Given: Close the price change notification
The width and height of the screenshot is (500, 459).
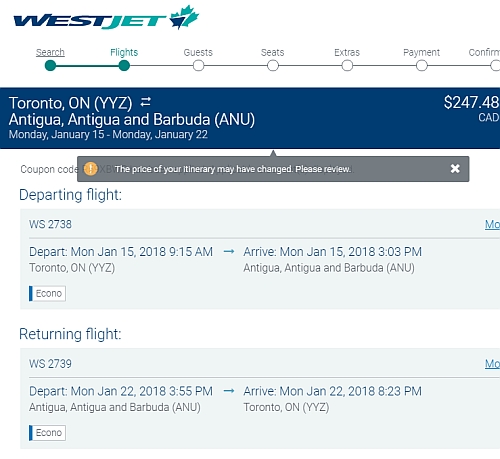Looking at the screenshot, I should 455,169.
